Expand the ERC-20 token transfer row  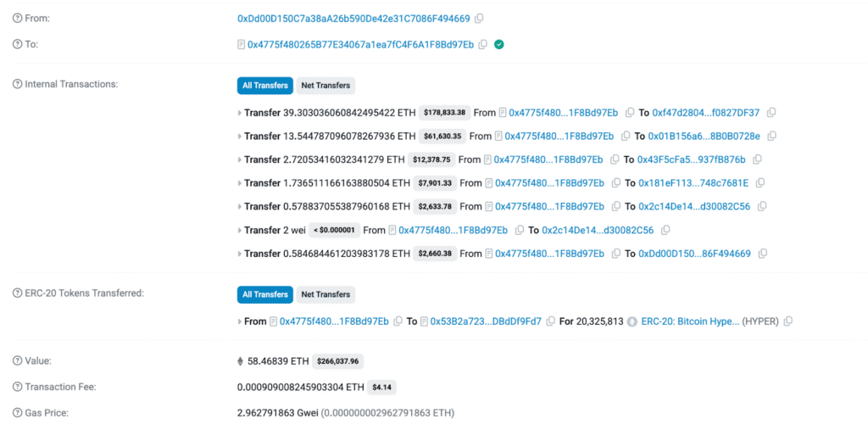240,321
